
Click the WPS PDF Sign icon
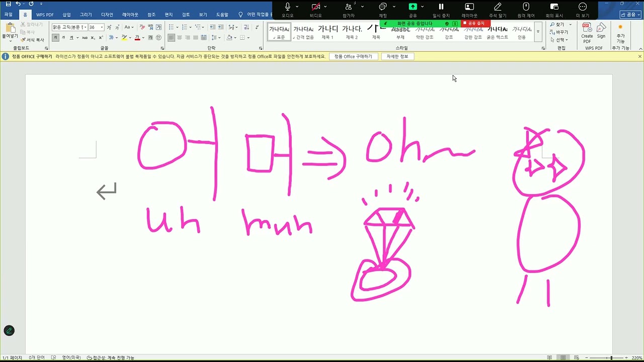tap(601, 31)
